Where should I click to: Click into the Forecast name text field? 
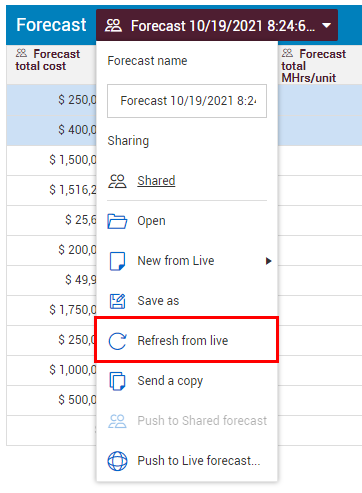pos(187,101)
